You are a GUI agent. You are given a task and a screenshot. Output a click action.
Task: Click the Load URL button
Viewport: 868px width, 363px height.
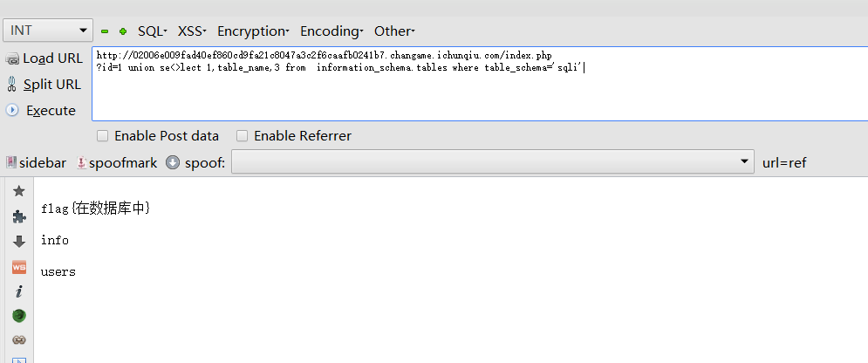[x=44, y=58]
